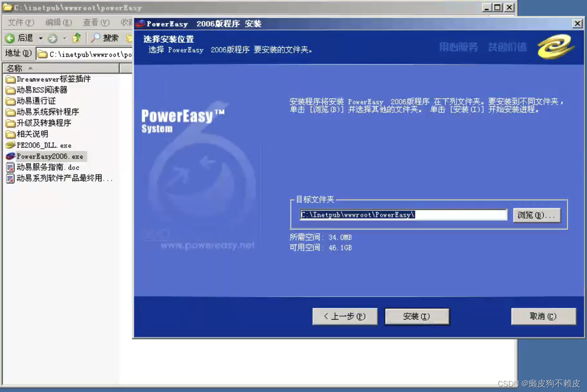
Task: Click the 上一步(P) back button
Action: click(345, 316)
